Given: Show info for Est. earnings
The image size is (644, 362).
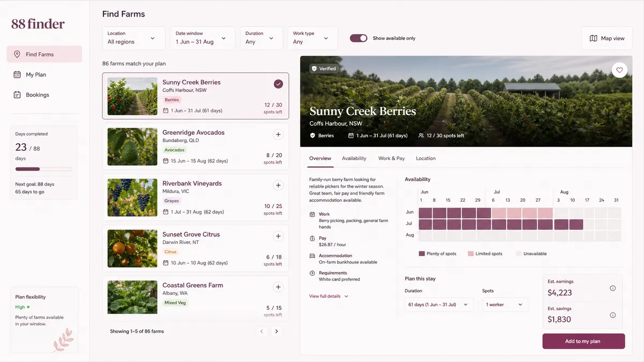Looking at the screenshot, I should coord(613,289).
